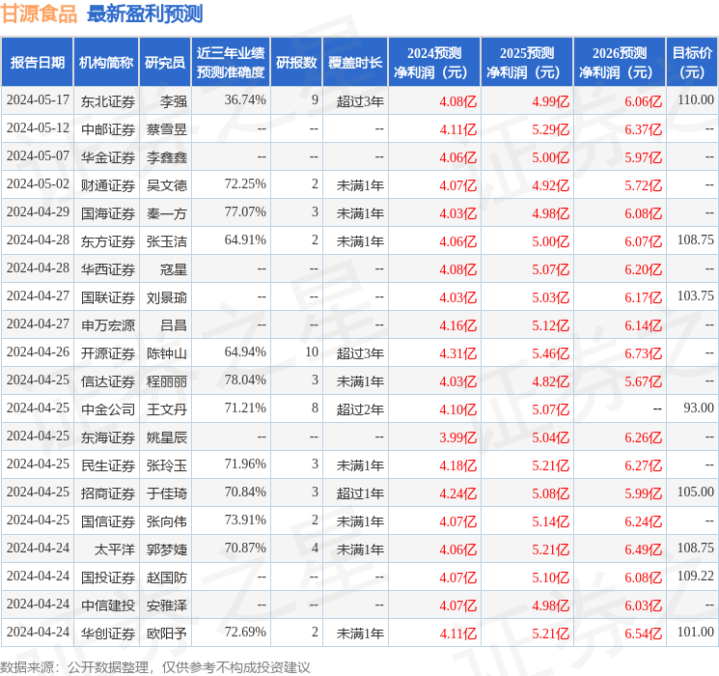Image resolution: width=719 pixels, height=676 pixels.
Task: Click the 东海证券 cell
Action: 108,438
